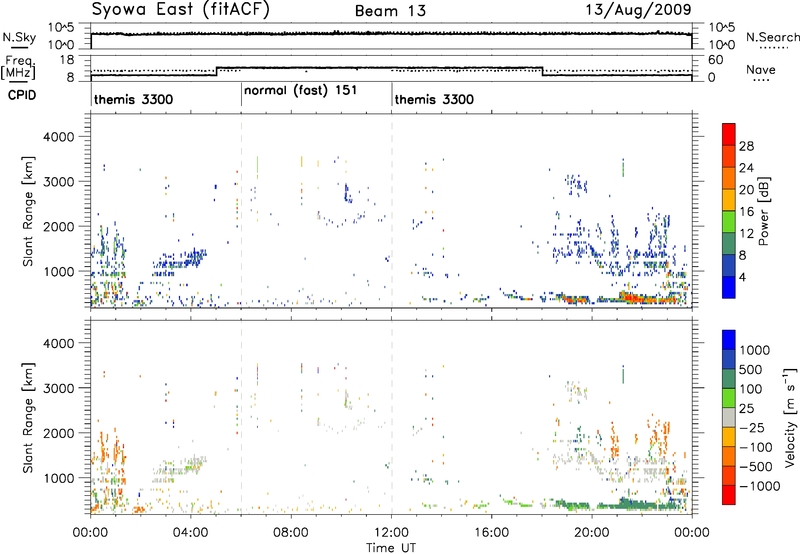Click the '60' Nave axis value

[715, 60]
